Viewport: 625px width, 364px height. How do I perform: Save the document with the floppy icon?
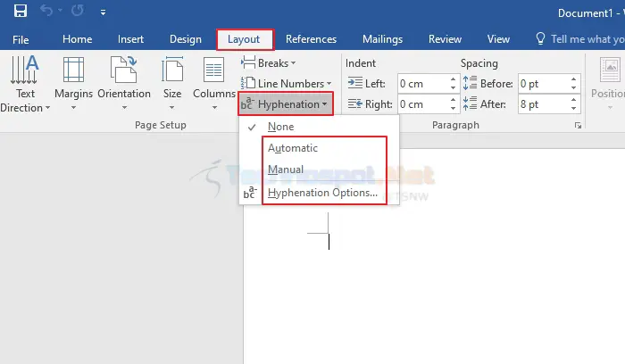(x=20, y=11)
